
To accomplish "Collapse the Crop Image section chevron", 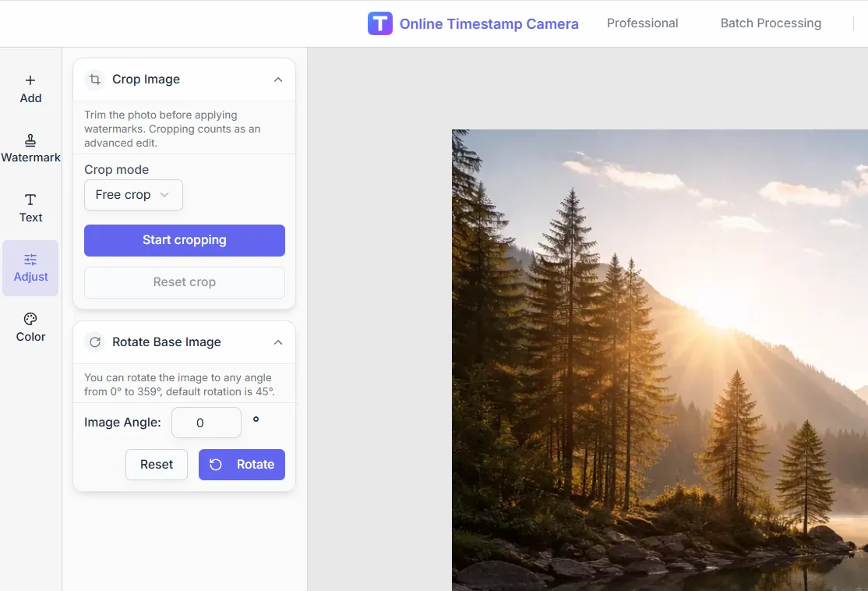I will pos(278,80).
